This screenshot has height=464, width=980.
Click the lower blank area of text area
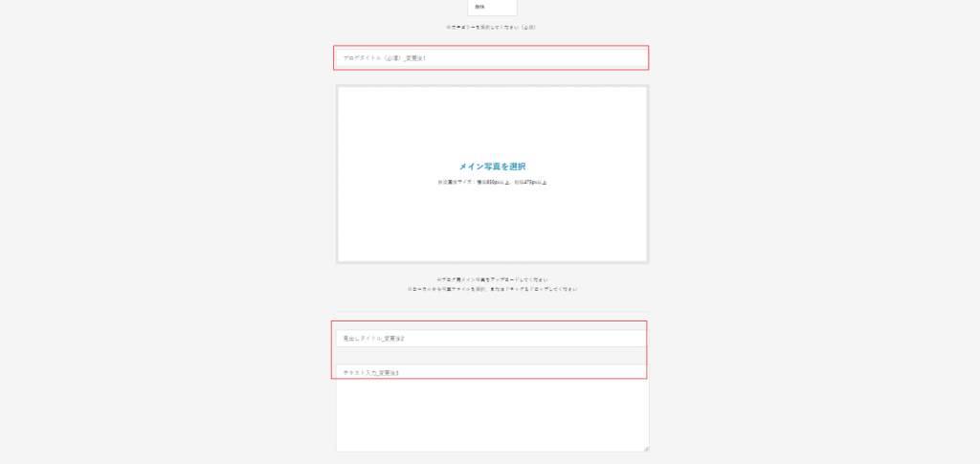(492, 431)
